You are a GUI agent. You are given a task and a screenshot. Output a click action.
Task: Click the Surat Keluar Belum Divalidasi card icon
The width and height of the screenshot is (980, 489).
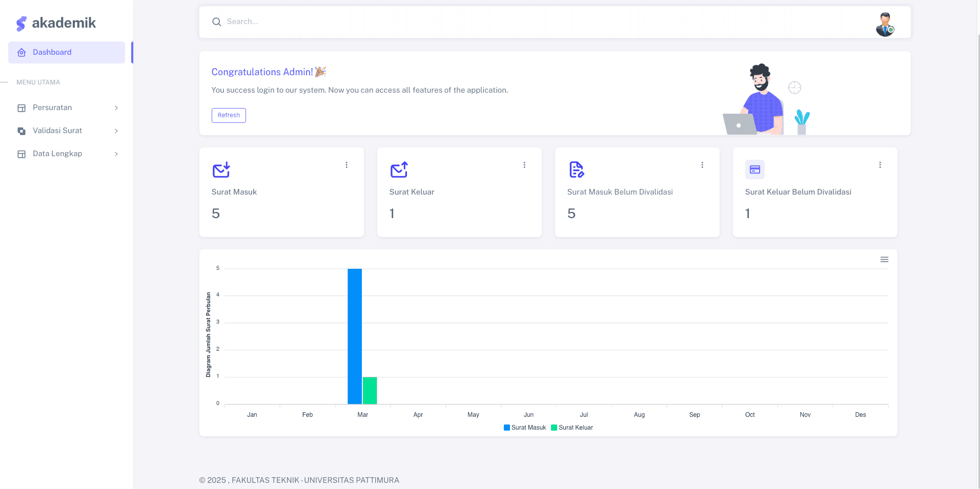(754, 169)
